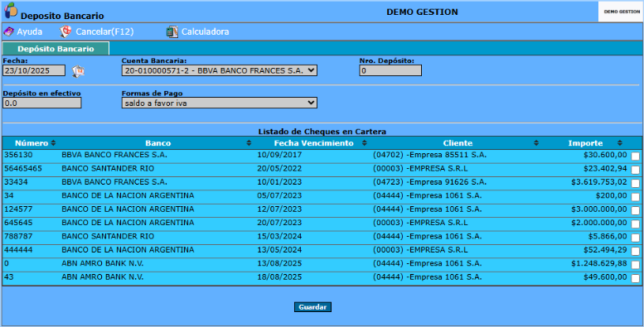644x327 pixels.
Task: Enable the checkbox for cheque 788787
Action: tap(636, 238)
